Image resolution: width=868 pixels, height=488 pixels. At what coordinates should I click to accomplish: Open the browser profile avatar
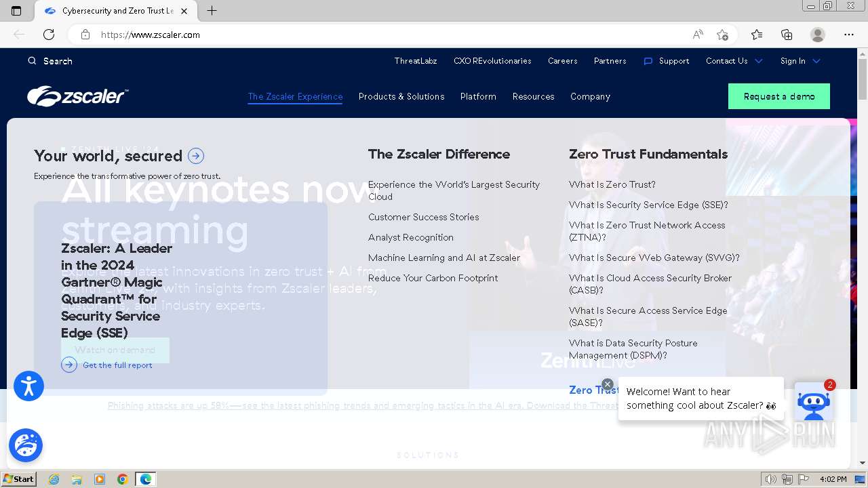[x=818, y=35]
